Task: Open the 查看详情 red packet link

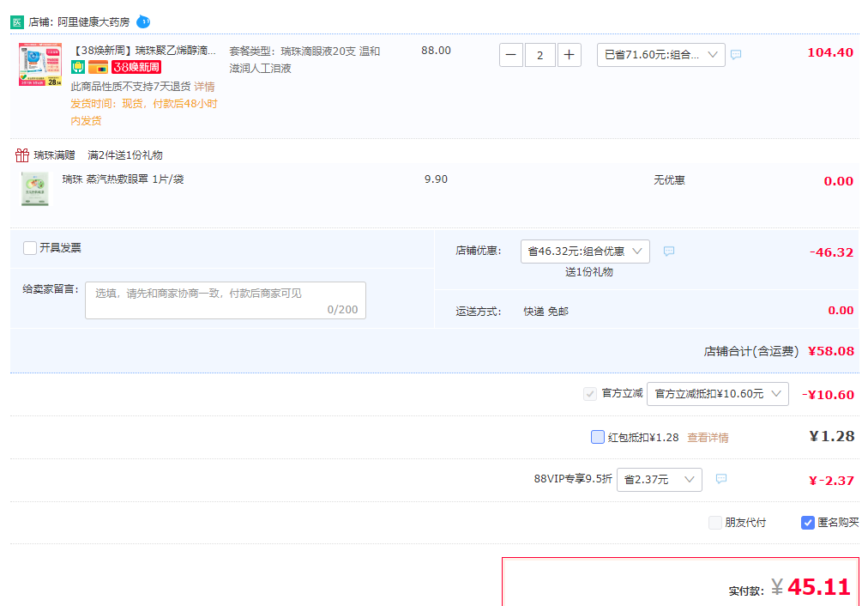Action: pyautogui.click(x=708, y=438)
